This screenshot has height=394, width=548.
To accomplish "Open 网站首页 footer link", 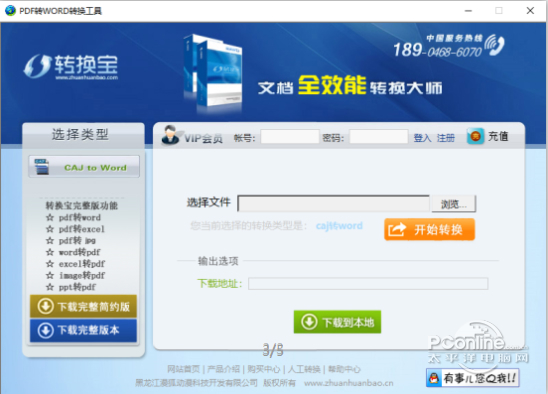I will coord(183,369).
